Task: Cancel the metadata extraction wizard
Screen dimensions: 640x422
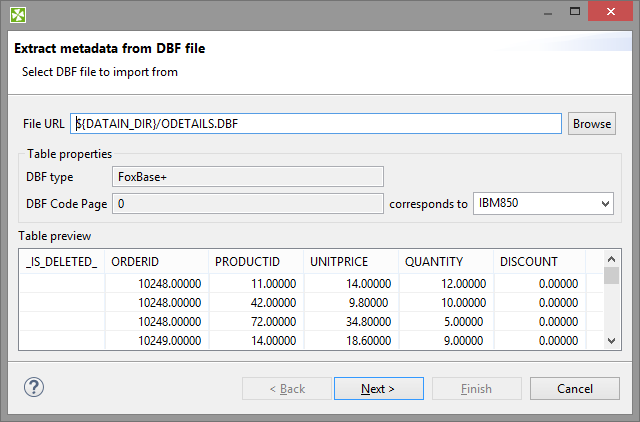Action: [x=575, y=388]
